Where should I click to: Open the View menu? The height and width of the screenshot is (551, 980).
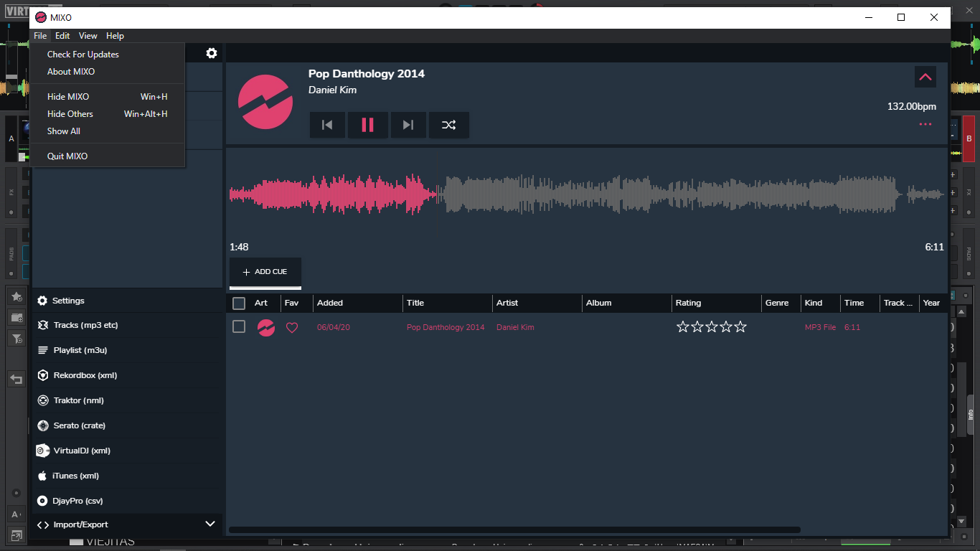pos(88,36)
